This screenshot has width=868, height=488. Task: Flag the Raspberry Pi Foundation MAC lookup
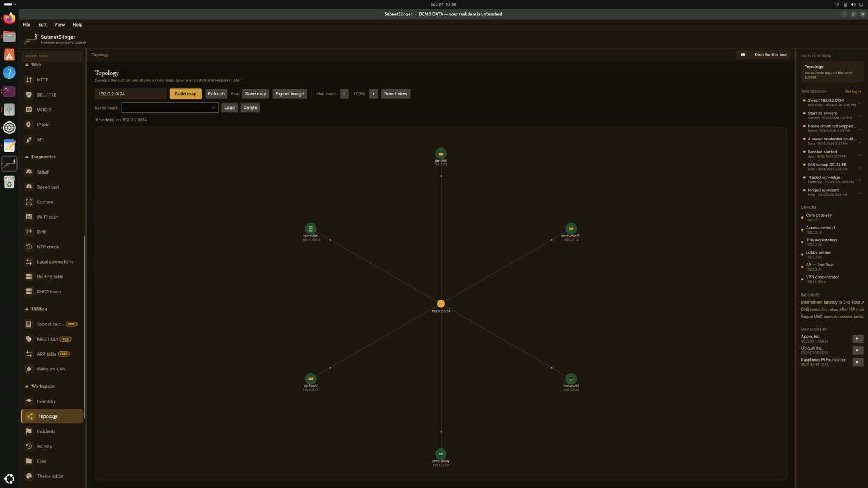(x=857, y=362)
